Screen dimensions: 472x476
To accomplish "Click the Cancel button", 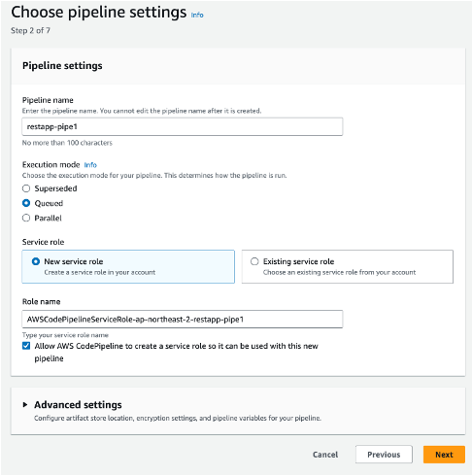I will point(325,455).
